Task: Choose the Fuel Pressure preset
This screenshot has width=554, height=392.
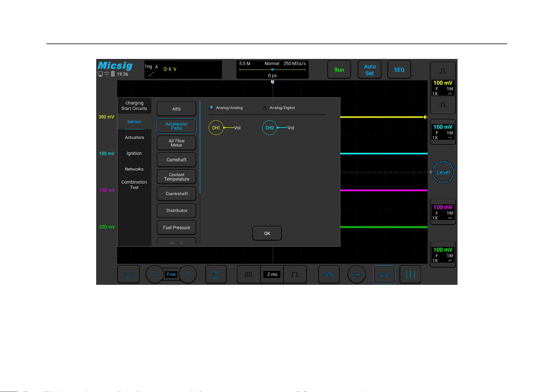Action: click(x=176, y=227)
